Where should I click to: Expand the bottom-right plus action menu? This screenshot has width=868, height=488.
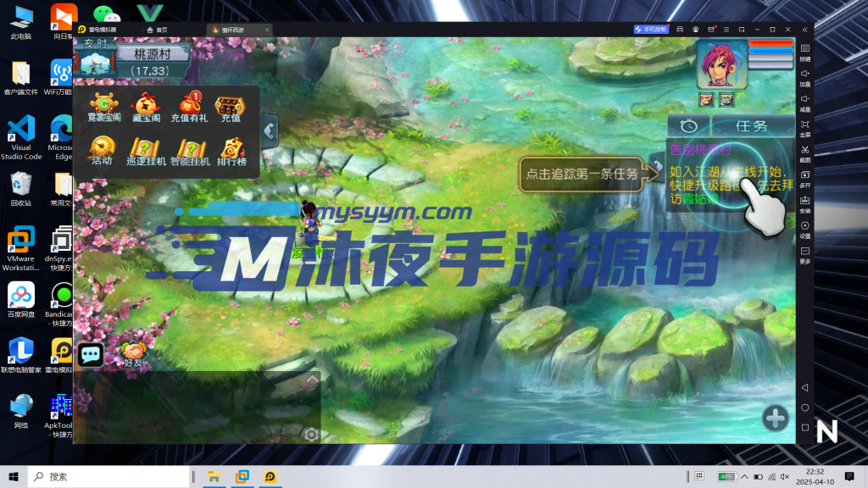click(x=776, y=418)
